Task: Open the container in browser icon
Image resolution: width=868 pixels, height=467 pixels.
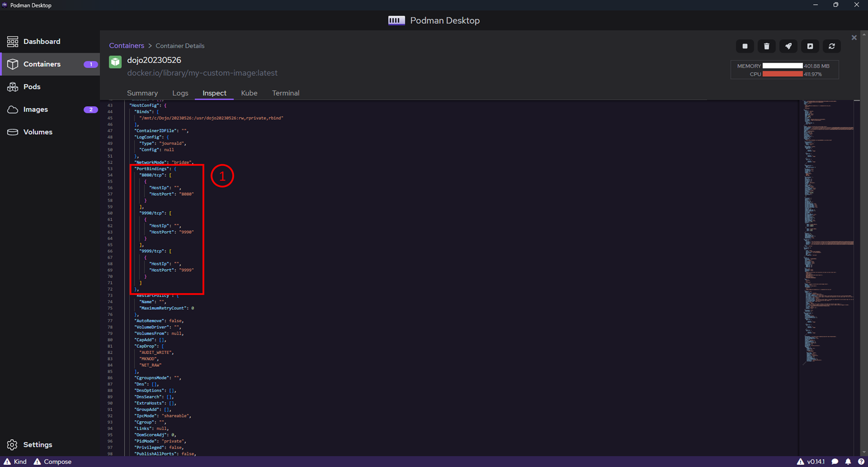Action: 810,46
